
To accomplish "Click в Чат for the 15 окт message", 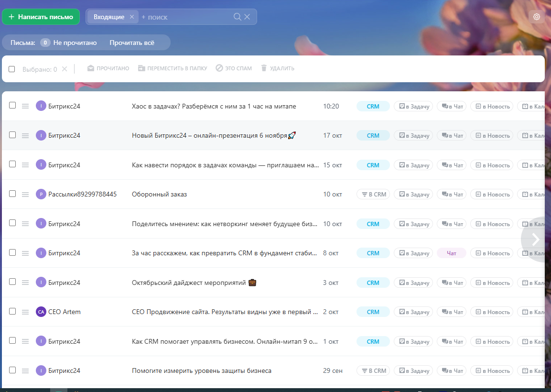I will pos(452,165).
